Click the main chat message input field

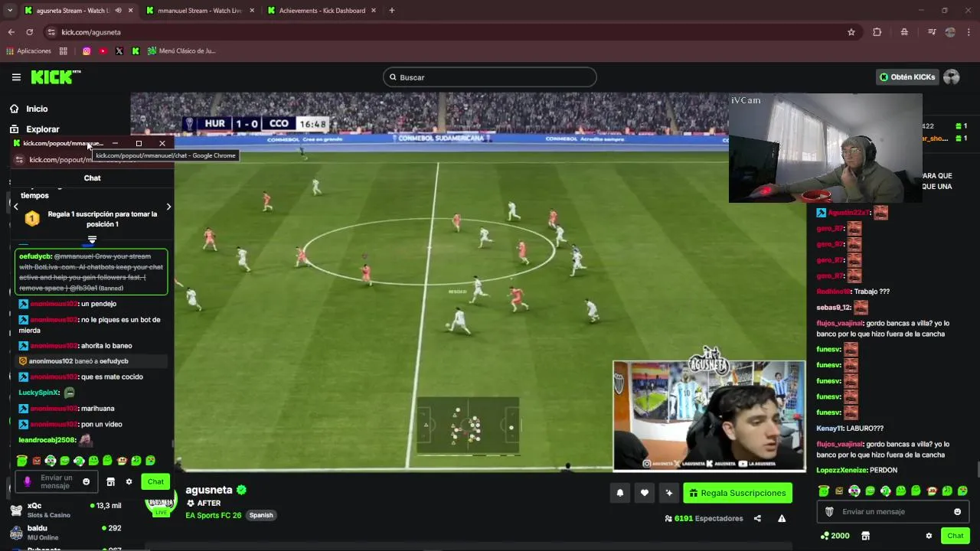pyautogui.click(x=893, y=511)
